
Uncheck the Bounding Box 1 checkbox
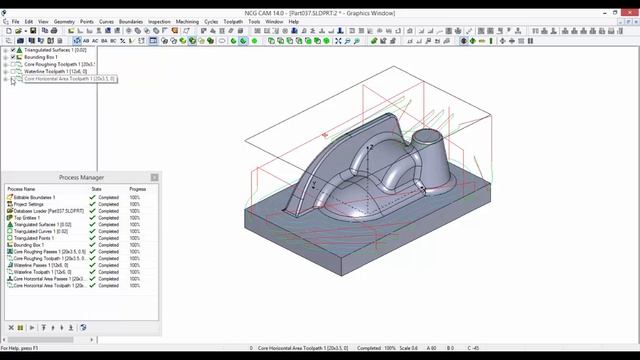[x=13, y=57]
